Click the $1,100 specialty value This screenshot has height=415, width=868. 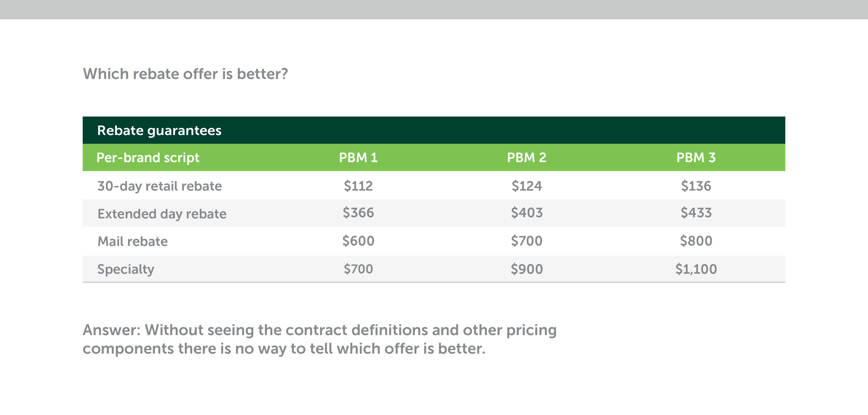[696, 269]
